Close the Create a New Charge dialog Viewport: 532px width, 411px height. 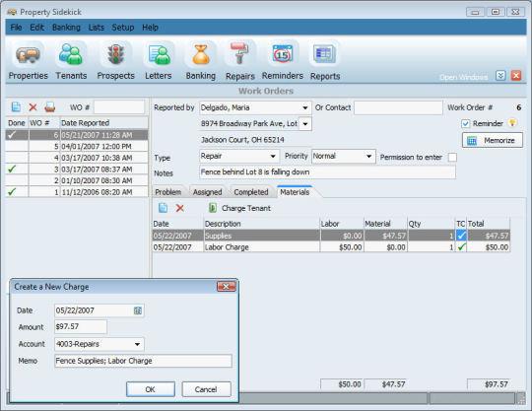226,287
